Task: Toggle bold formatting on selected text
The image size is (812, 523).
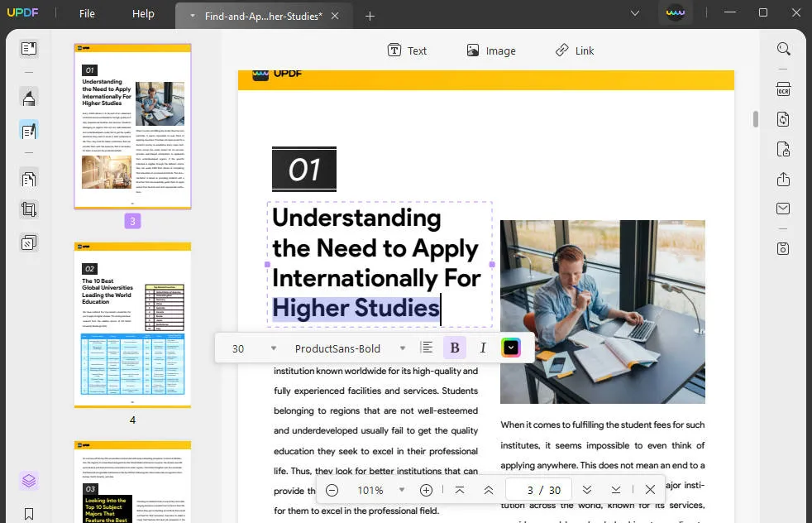Action: click(455, 347)
